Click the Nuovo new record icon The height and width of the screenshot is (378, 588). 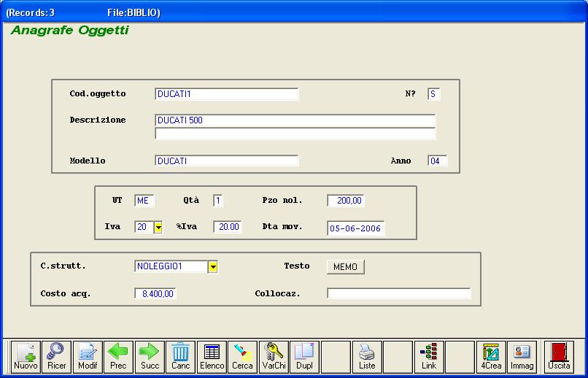click(26, 357)
